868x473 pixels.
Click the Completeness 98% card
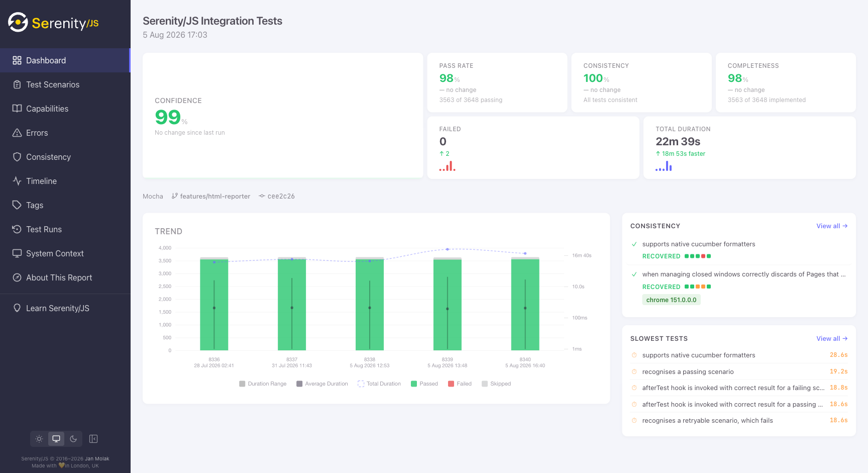tap(786, 82)
